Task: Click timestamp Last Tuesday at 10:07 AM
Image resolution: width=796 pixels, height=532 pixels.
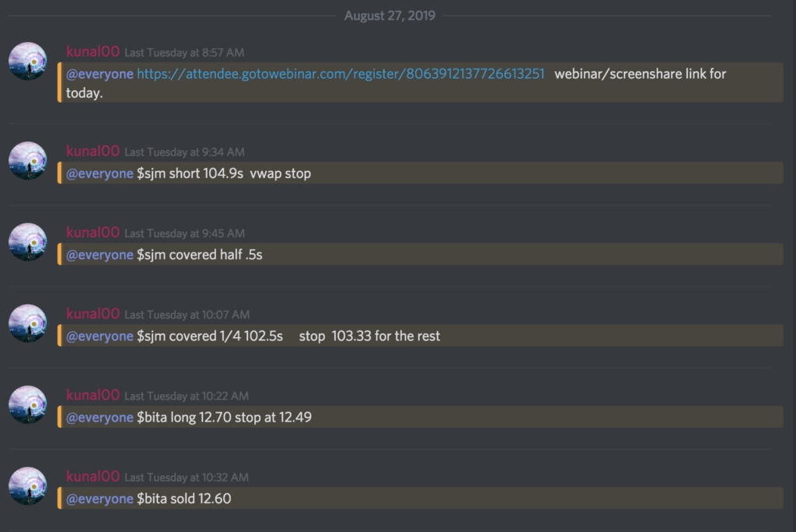Action: point(187,315)
